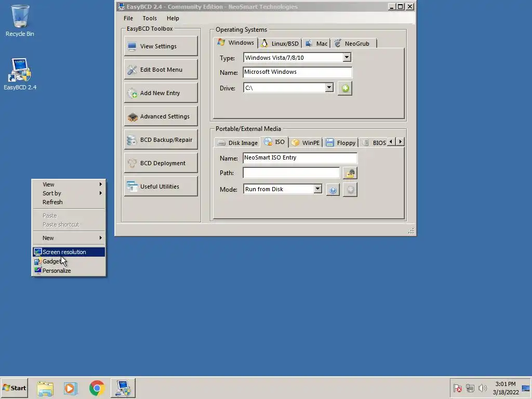Switch to the BIOS tab
The image size is (532, 399).
pos(374,143)
